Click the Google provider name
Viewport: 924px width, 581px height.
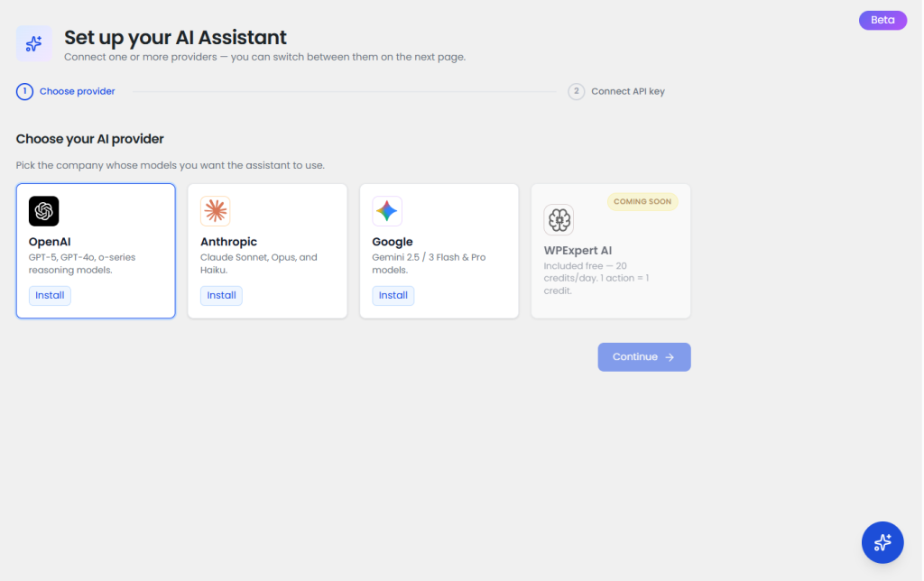coord(393,242)
